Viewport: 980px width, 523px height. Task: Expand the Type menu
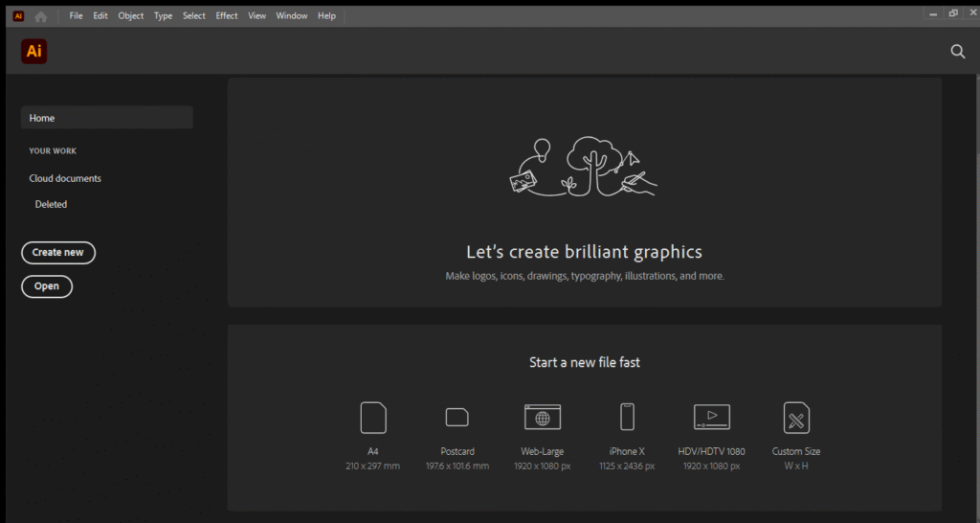164,16
